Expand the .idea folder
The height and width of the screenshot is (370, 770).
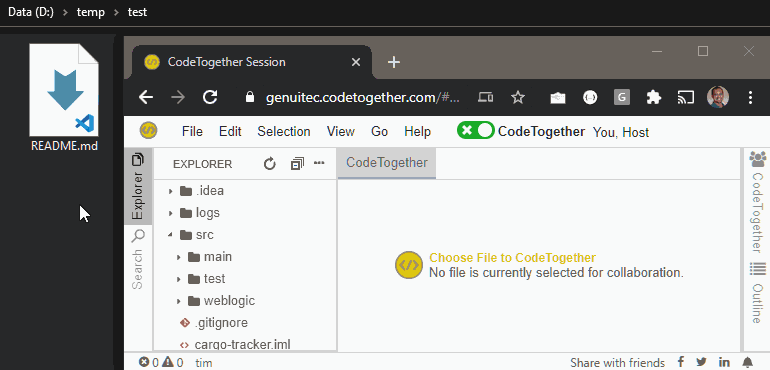pyautogui.click(x=171, y=191)
